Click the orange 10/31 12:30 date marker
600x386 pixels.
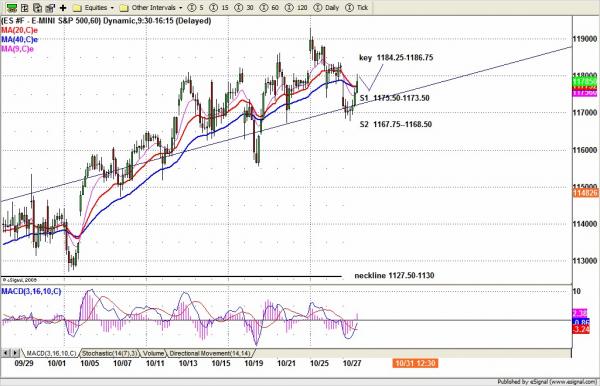click(415, 363)
